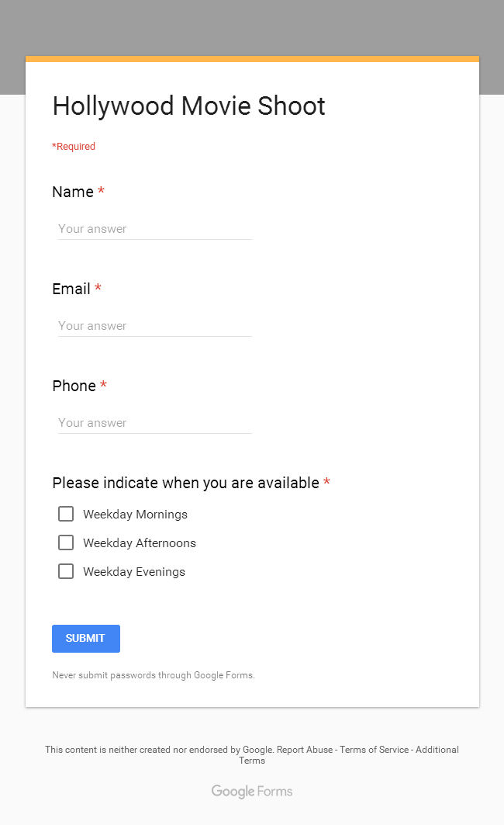
Task: Focus the Email answer field
Action: tap(154, 326)
